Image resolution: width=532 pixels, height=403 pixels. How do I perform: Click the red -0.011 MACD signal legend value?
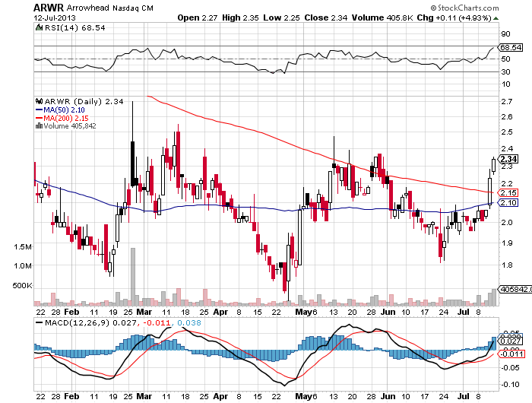pos(158,322)
